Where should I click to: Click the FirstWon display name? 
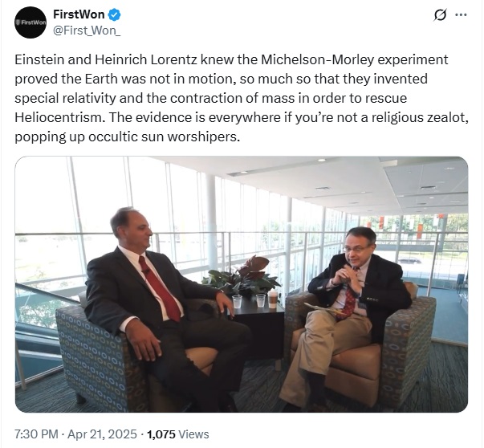pos(79,14)
